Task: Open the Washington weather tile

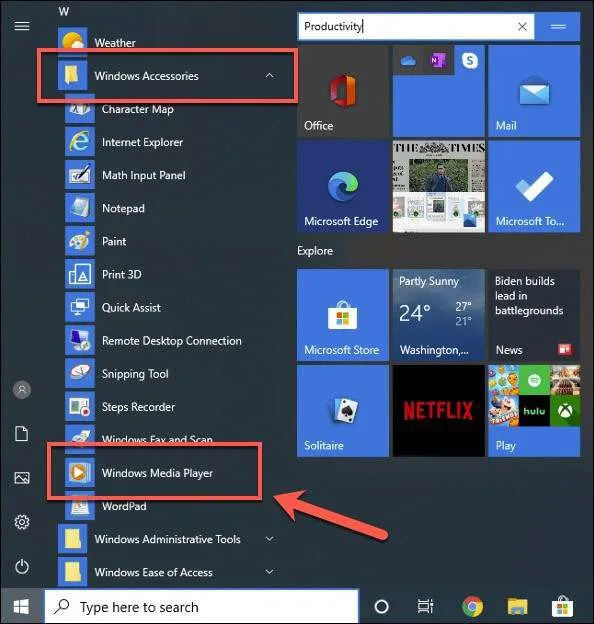Action: (438, 315)
